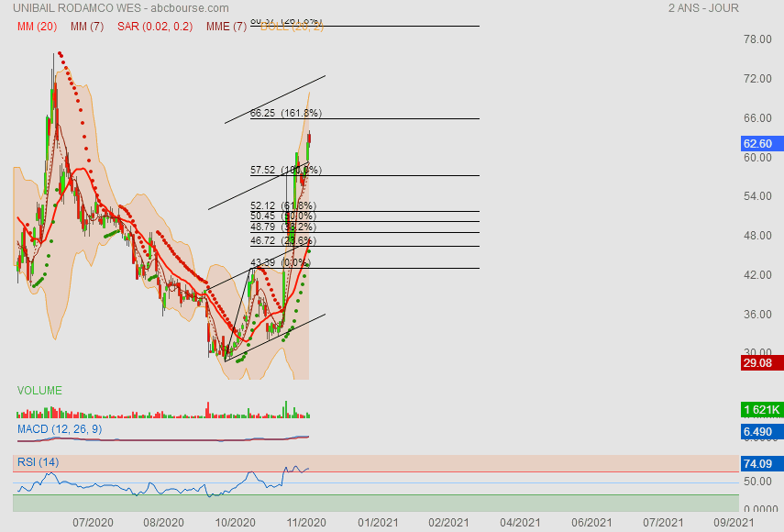Select the MM (20) indicator legend

pos(37,27)
